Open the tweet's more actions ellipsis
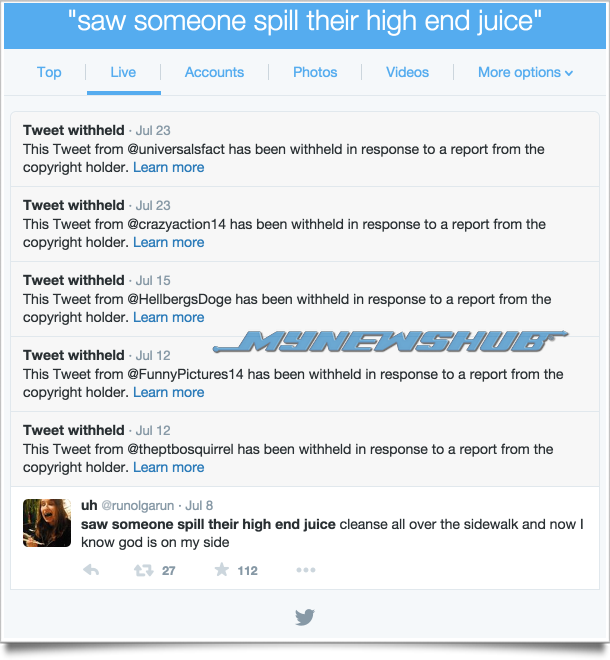The image size is (610, 660). (x=306, y=570)
